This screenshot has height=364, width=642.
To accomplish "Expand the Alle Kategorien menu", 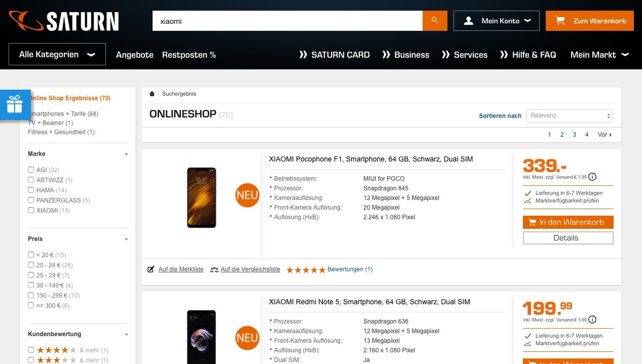I will [57, 54].
